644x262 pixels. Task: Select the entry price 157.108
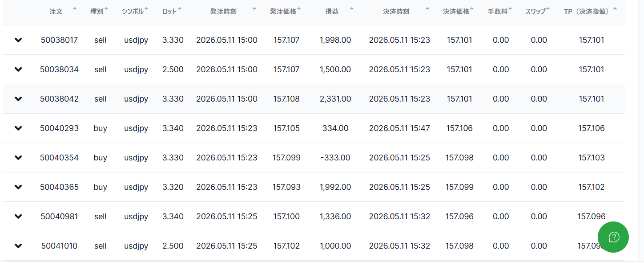tap(286, 99)
